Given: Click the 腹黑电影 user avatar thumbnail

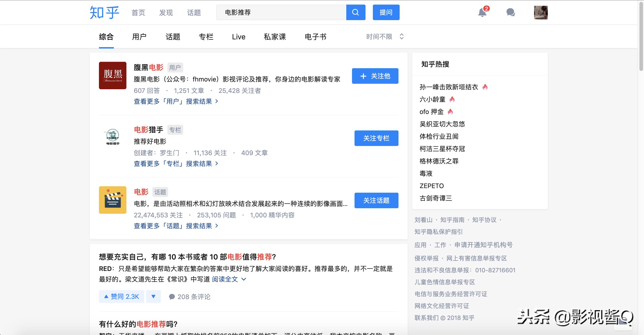Looking at the screenshot, I should [x=112, y=76].
